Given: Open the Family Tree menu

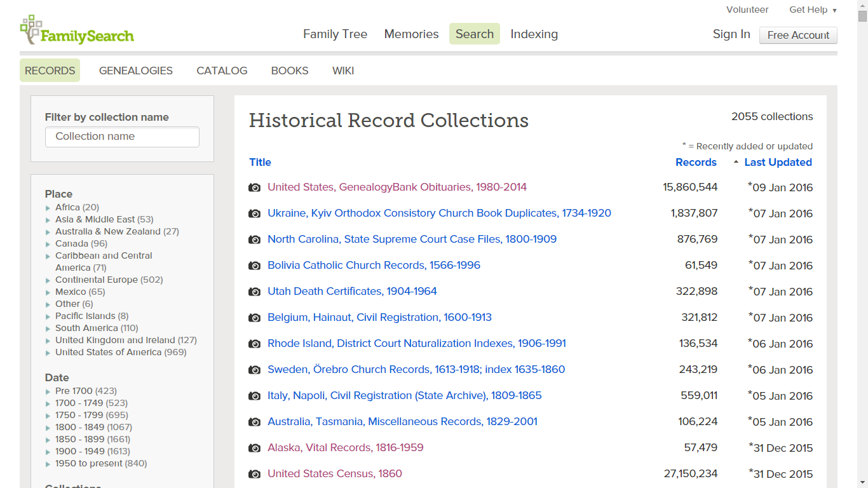Looking at the screenshot, I should point(336,34).
